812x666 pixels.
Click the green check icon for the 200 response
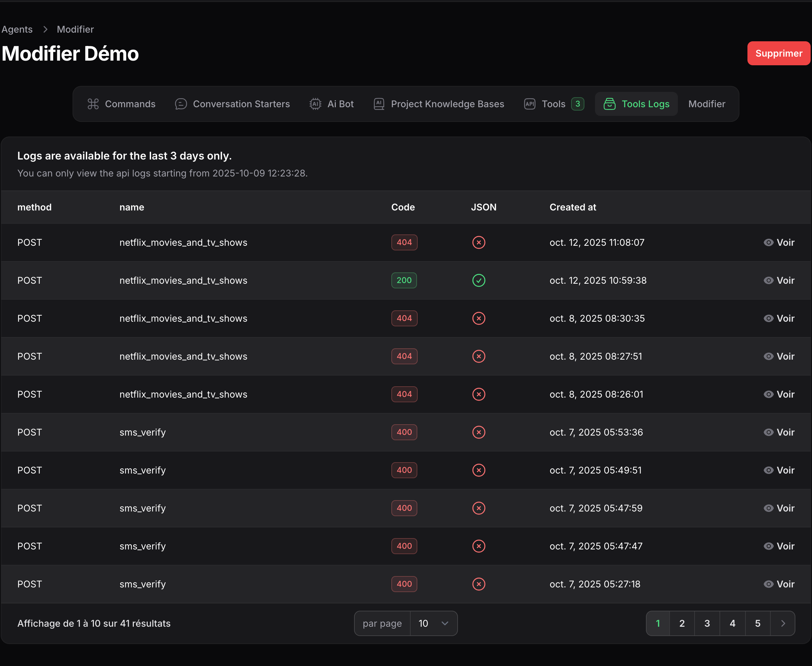click(x=479, y=280)
